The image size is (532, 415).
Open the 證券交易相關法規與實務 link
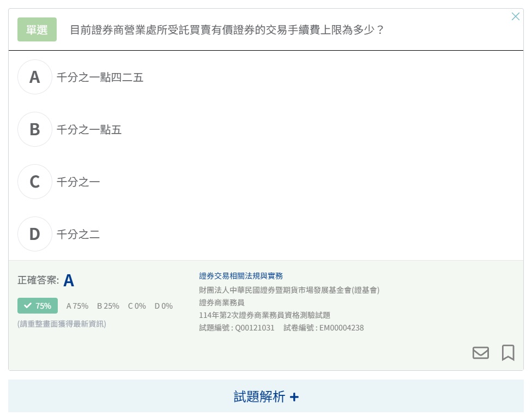(x=241, y=276)
